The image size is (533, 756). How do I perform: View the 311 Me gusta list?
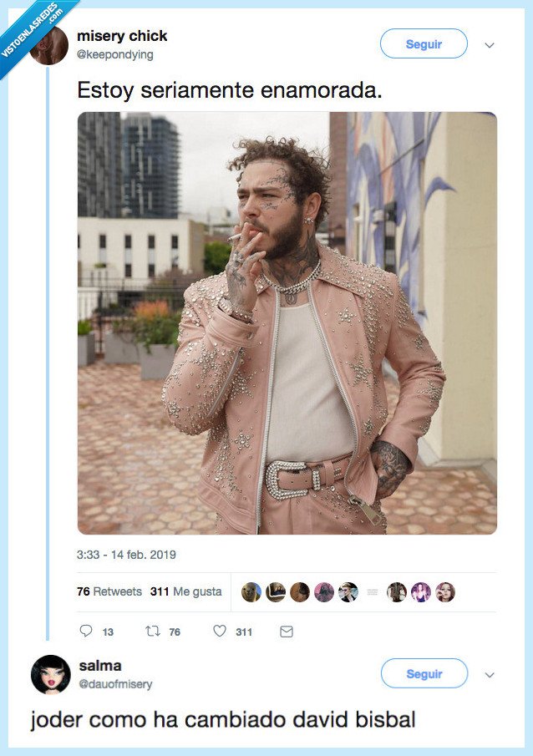click(186, 591)
